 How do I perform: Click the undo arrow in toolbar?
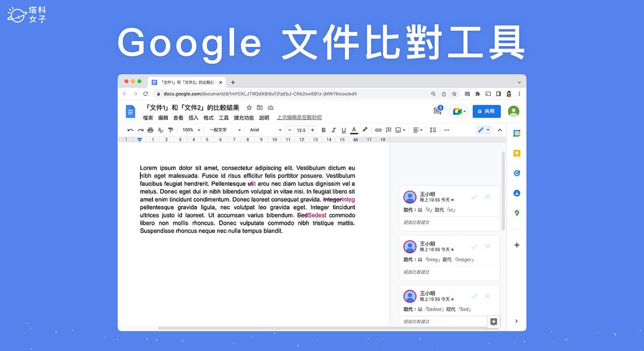[x=131, y=130]
